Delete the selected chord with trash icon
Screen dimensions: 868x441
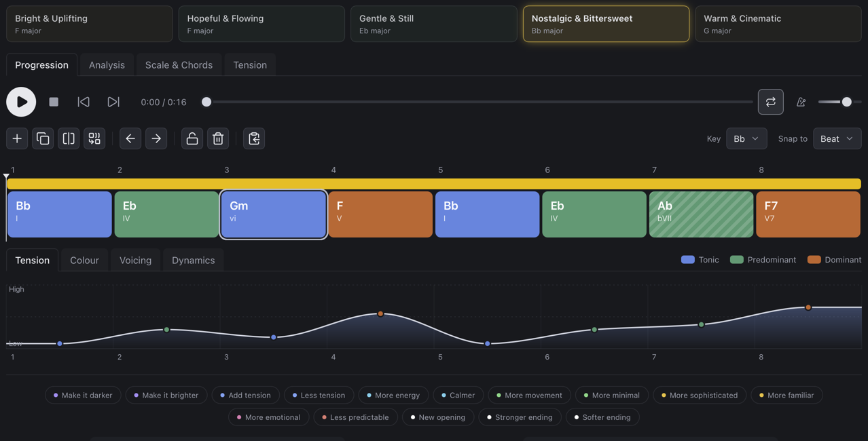(218, 138)
